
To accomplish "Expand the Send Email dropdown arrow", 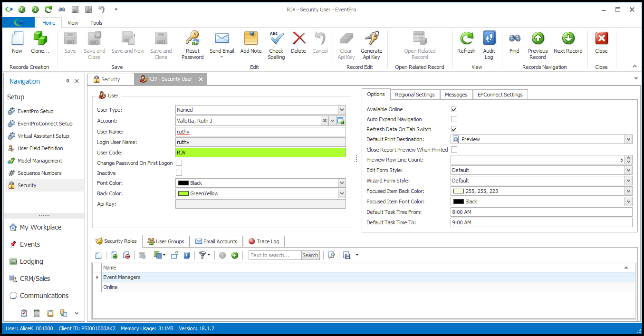I will (x=222, y=57).
